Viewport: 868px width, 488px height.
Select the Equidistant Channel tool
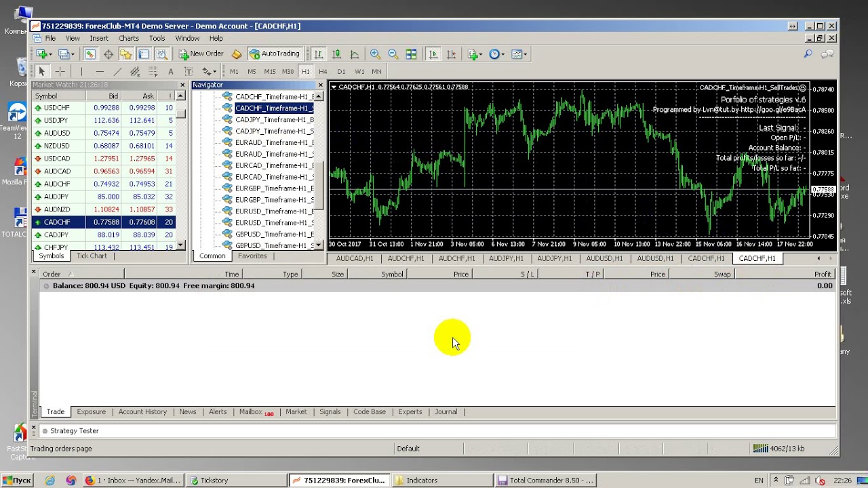[x=135, y=71]
